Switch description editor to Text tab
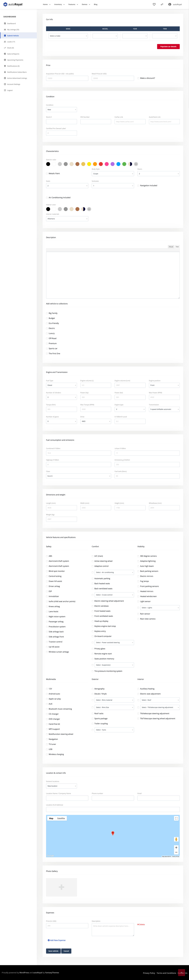This screenshot has width=189, height=980. [x=177, y=247]
